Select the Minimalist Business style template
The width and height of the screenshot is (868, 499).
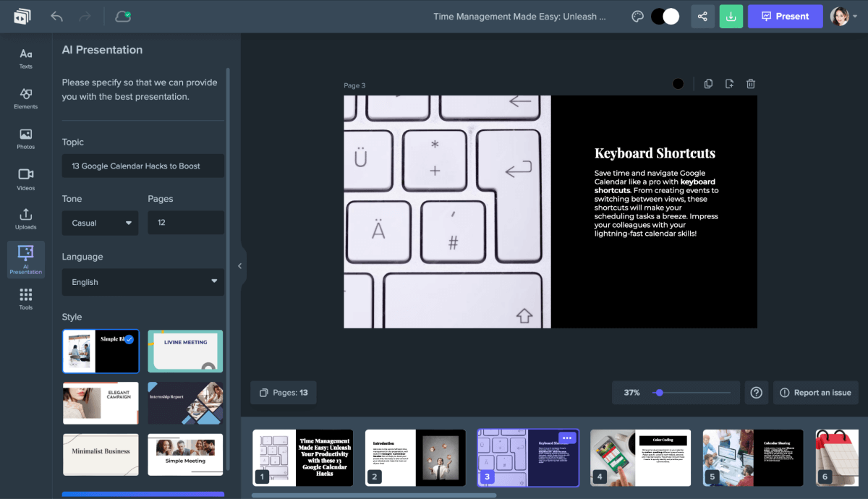click(x=101, y=455)
